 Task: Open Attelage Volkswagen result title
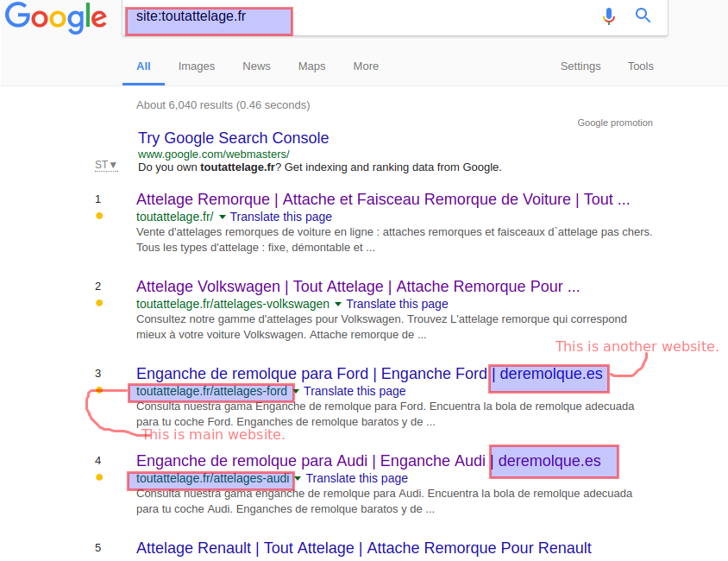[358, 287]
